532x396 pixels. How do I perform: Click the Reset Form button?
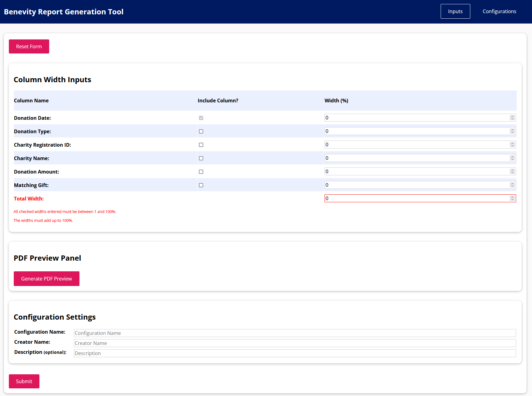[x=29, y=46]
